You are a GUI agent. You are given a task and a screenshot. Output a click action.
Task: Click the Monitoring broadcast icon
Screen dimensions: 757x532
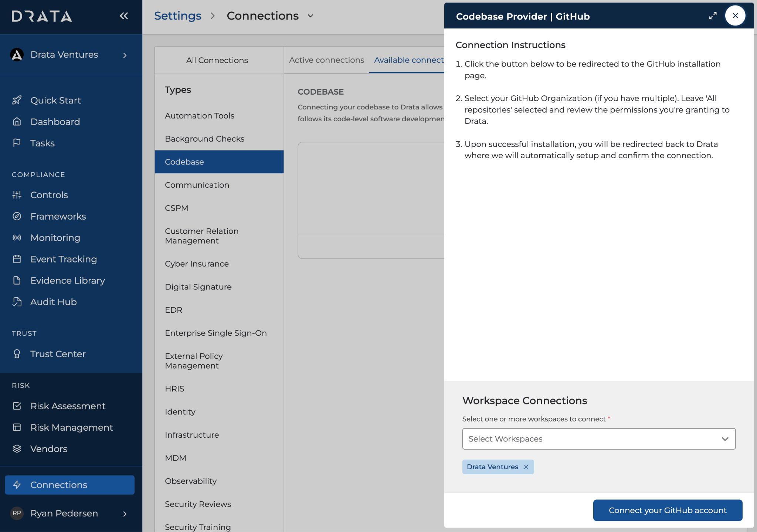coord(17,238)
